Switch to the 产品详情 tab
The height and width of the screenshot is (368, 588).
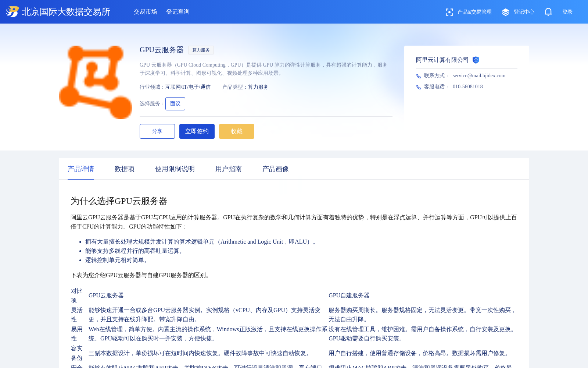pyautogui.click(x=81, y=169)
